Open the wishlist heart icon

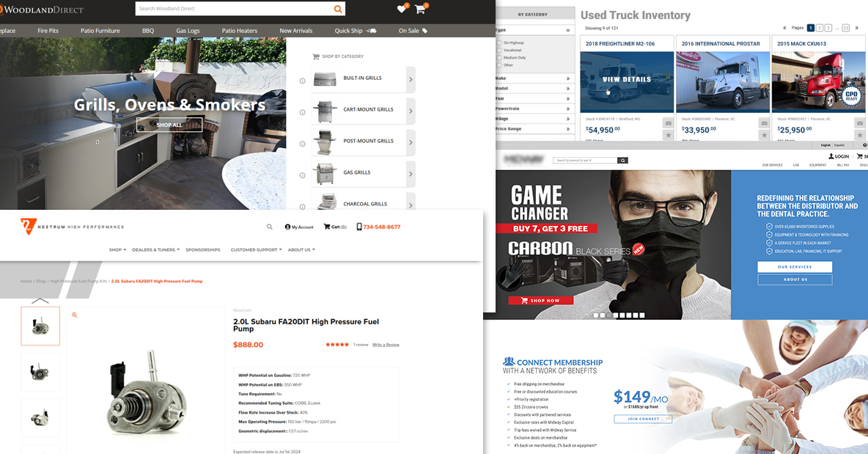401,9
